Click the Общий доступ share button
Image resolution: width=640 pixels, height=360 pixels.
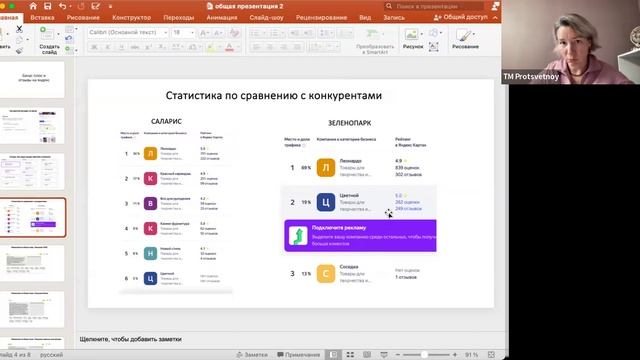460,17
